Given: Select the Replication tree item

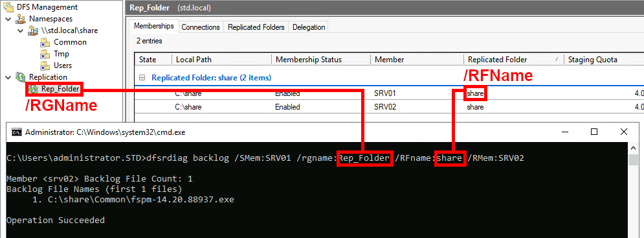Looking at the screenshot, I should click(48, 77).
